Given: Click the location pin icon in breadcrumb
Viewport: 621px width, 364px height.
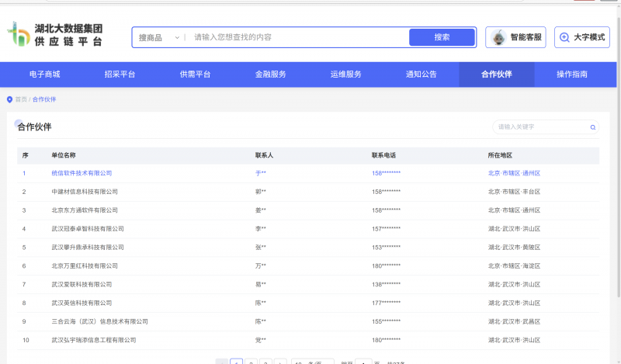Looking at the screenshot, I should click(x=9, y=99).
